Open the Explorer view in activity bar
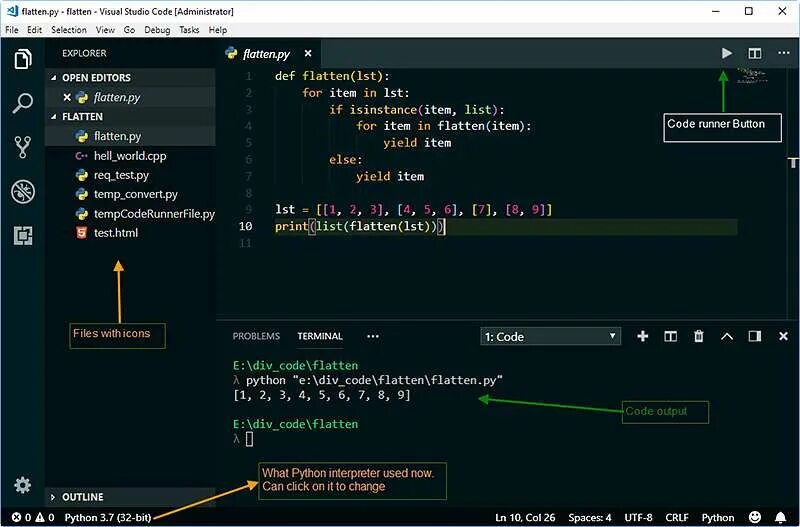800x527 pixels. click(23, 59)
